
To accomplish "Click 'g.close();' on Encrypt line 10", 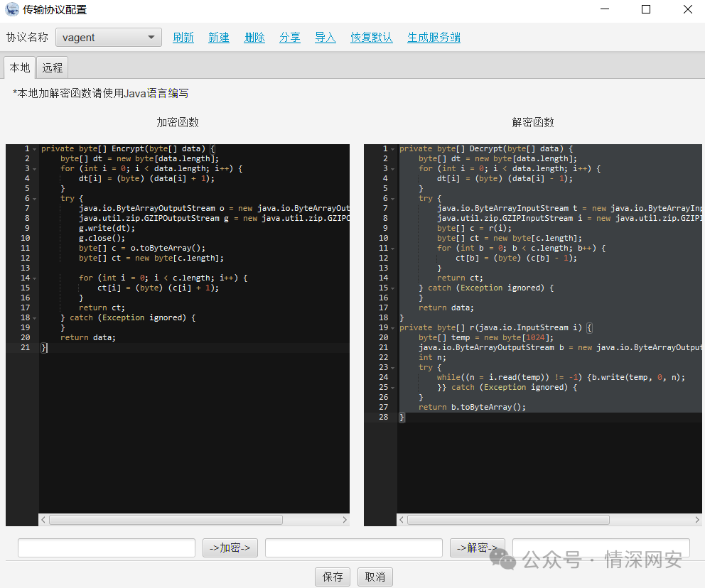I will coord(102,239).
